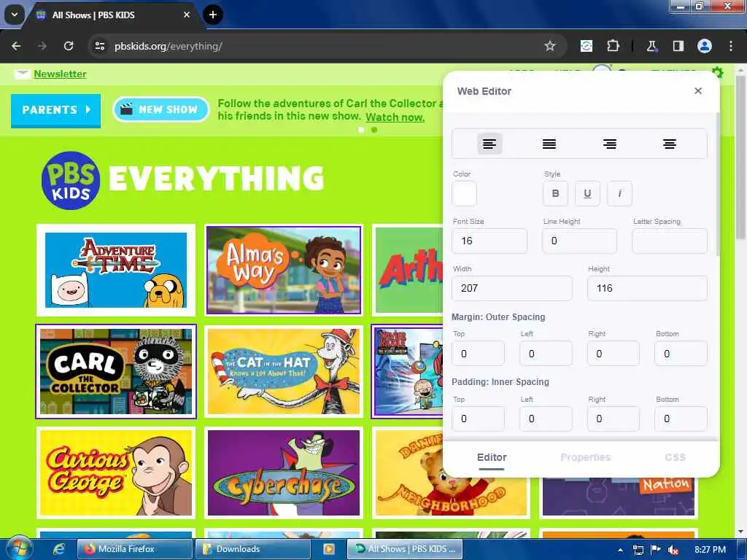This screenshot has width=747, height=560.
Task: Open the Cyberchase show thumbnail
Action: (284, 472)
